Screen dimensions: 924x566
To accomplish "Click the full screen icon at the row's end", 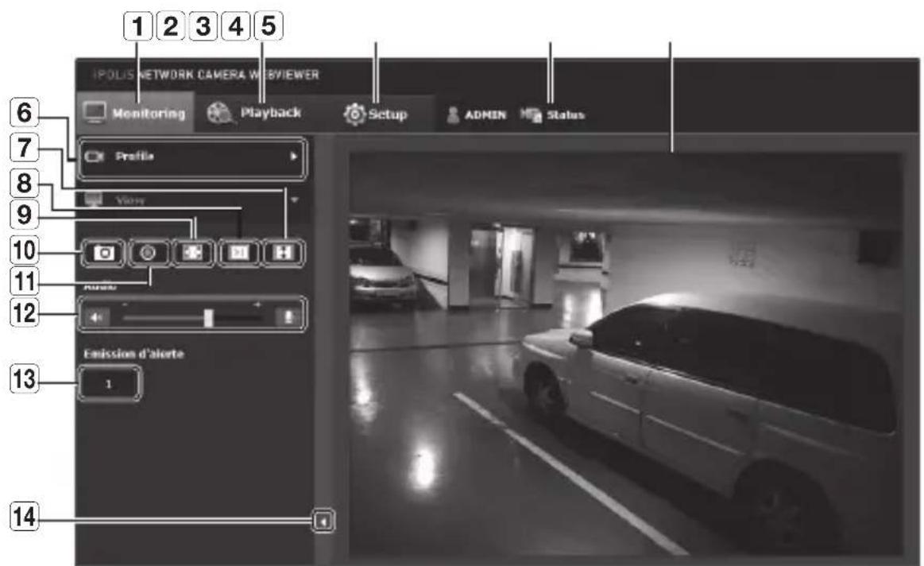I will 284,253.
